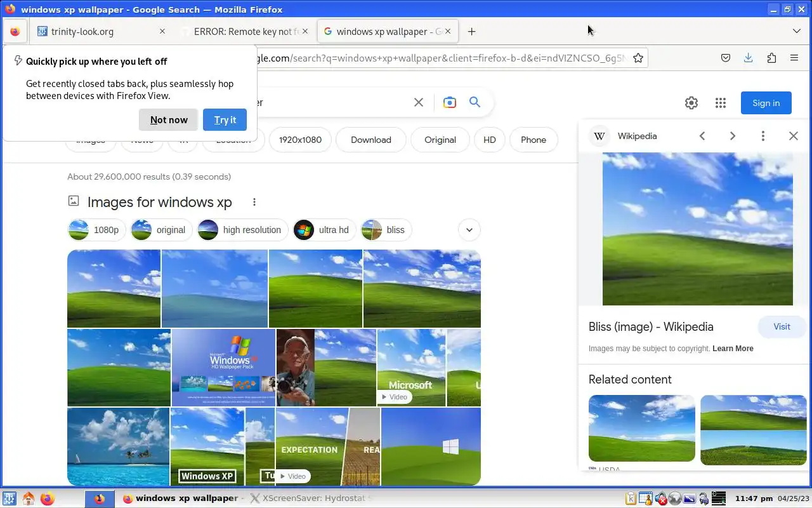
Task: Close the ERROR: Remote key tab
Action: click(305, 31)
